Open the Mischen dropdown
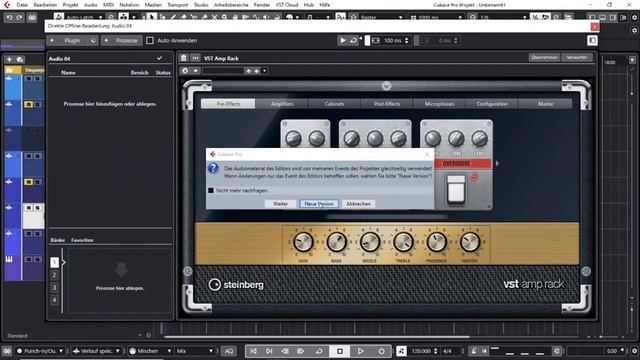Image resolution: width=640 pixels, height=360 pixels. tap(150, 351)
